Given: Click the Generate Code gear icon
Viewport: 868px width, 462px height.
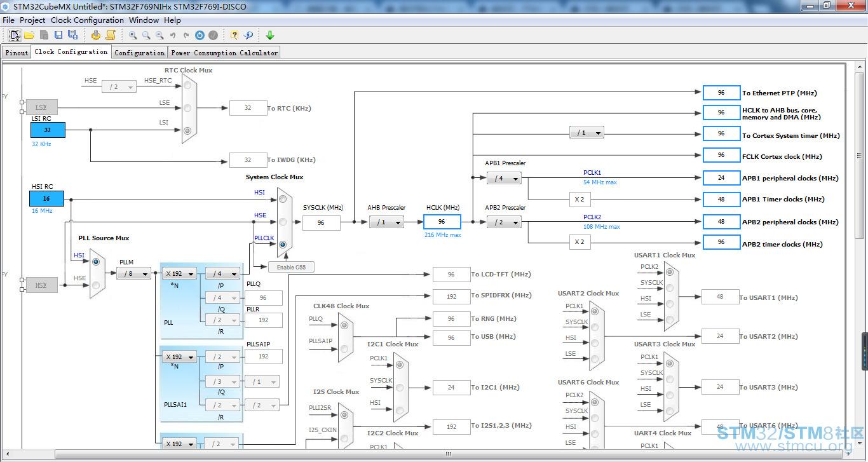Looking at the screenshot, I should (x=96, y=35).
